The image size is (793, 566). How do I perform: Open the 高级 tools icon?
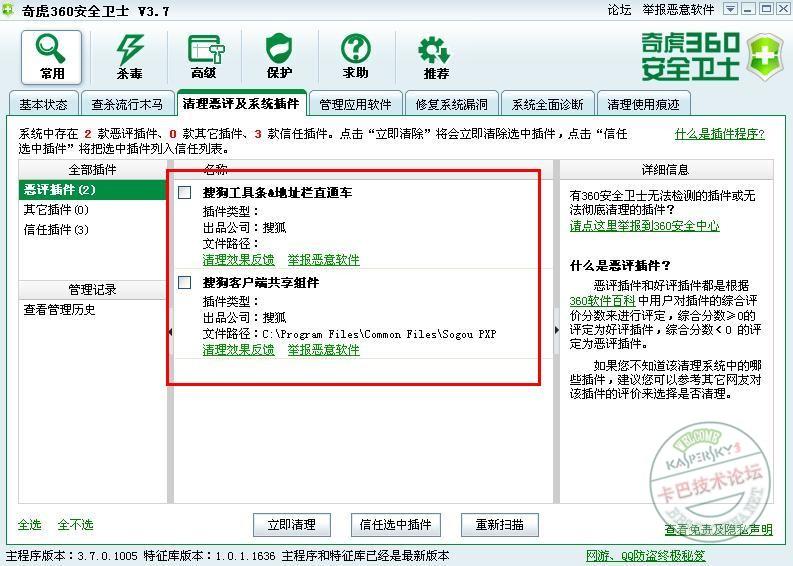coord(204,57)
